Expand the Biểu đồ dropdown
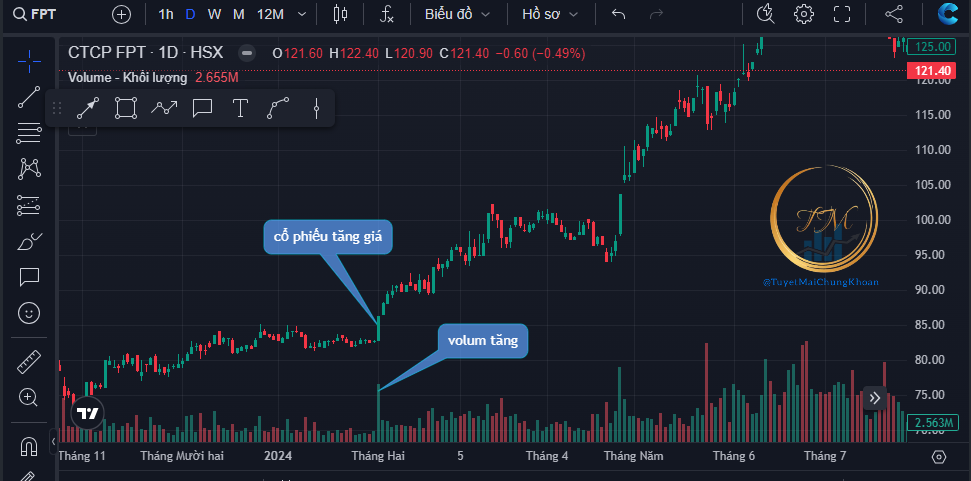The width and height of the screenshot is (971, 481). [457, 15]
